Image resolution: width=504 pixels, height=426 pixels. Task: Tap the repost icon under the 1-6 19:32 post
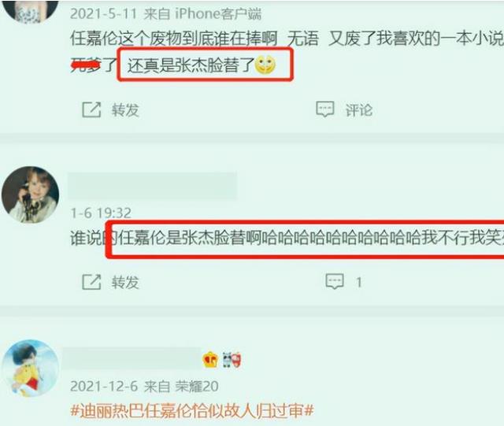point(91,282)
